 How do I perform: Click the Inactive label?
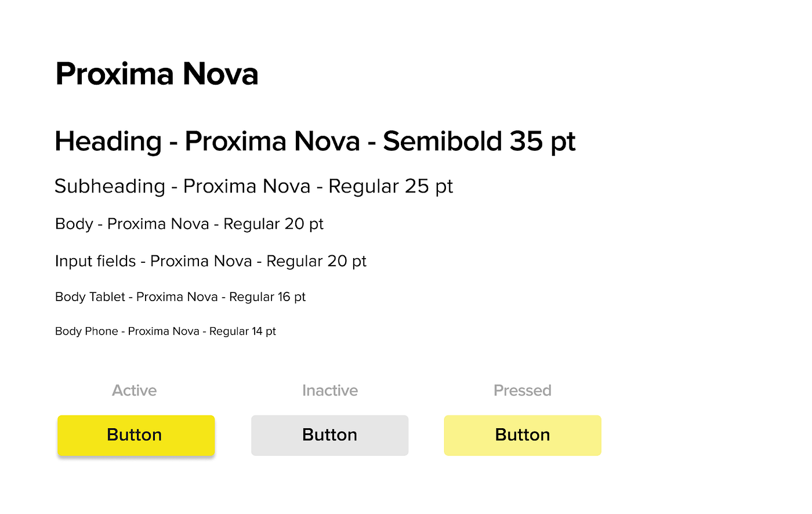click(330, 390)
